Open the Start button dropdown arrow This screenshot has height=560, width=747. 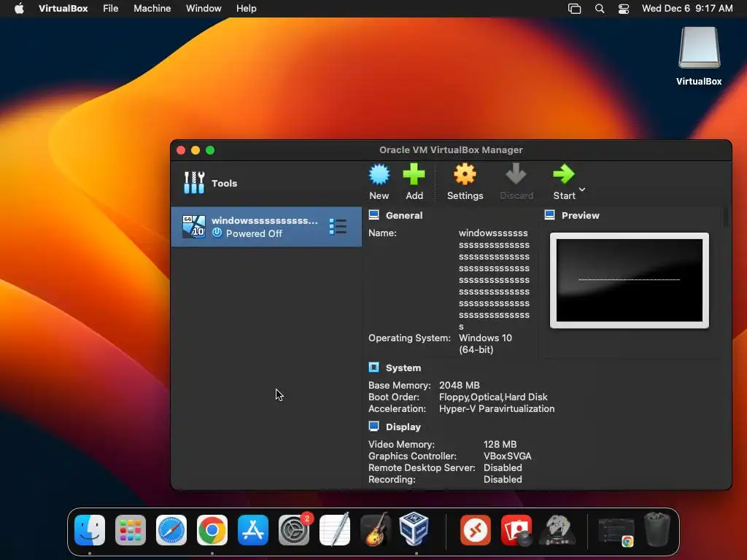[x=582, y=190]
